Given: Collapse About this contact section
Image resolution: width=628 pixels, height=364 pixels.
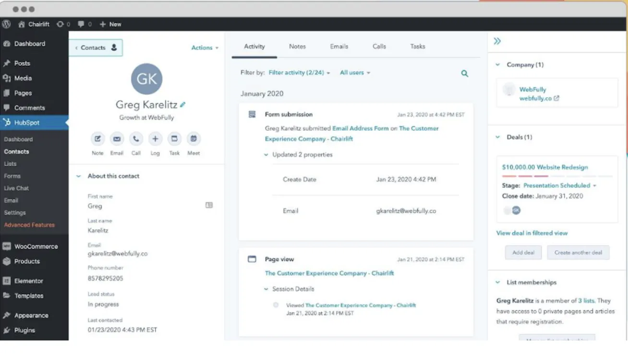Looking at the screenshot, I should click(x=79, y=176).
